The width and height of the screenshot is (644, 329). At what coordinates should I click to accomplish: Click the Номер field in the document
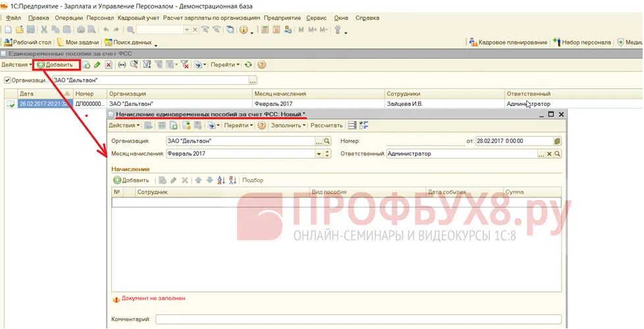pos(425,141)
